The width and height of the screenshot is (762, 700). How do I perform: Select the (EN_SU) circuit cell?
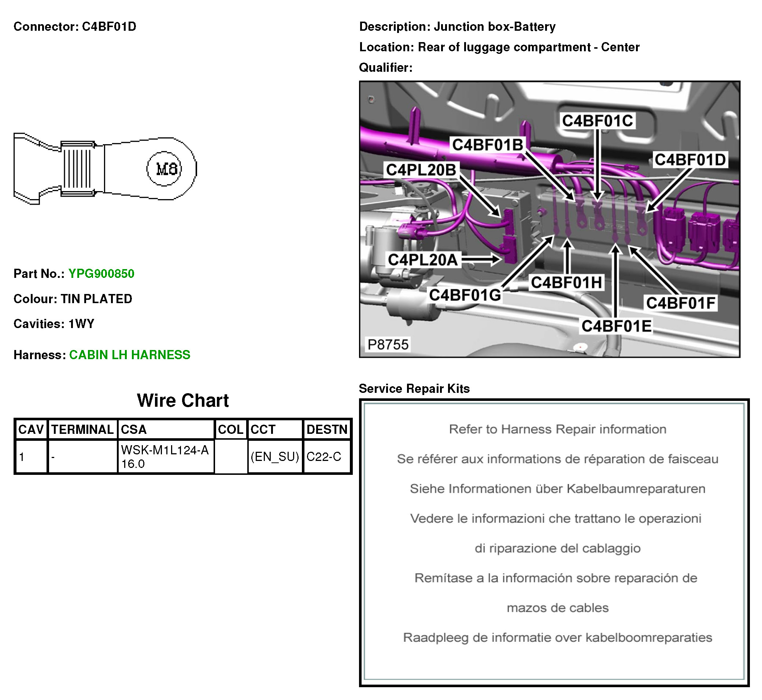click(x=275, y=457)
